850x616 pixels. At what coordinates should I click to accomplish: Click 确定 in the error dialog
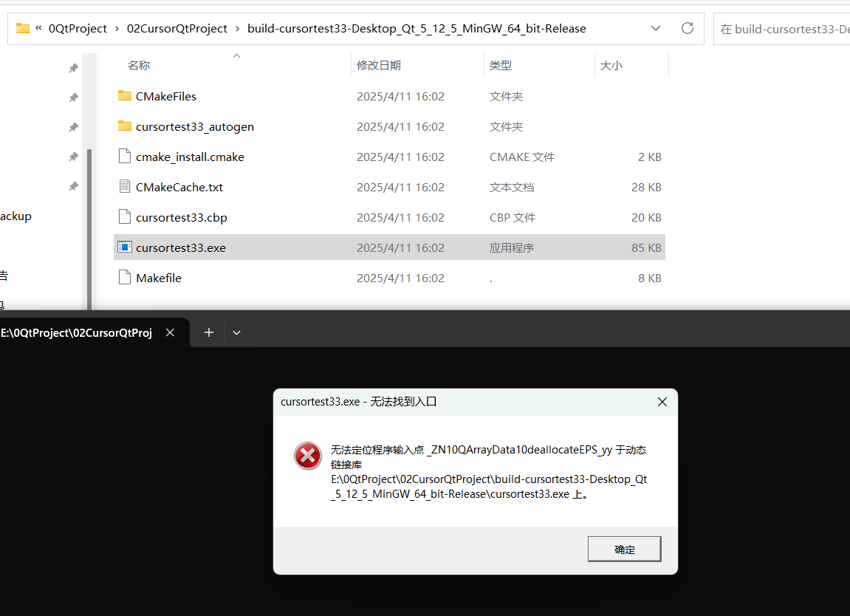[x=625, y=550]
